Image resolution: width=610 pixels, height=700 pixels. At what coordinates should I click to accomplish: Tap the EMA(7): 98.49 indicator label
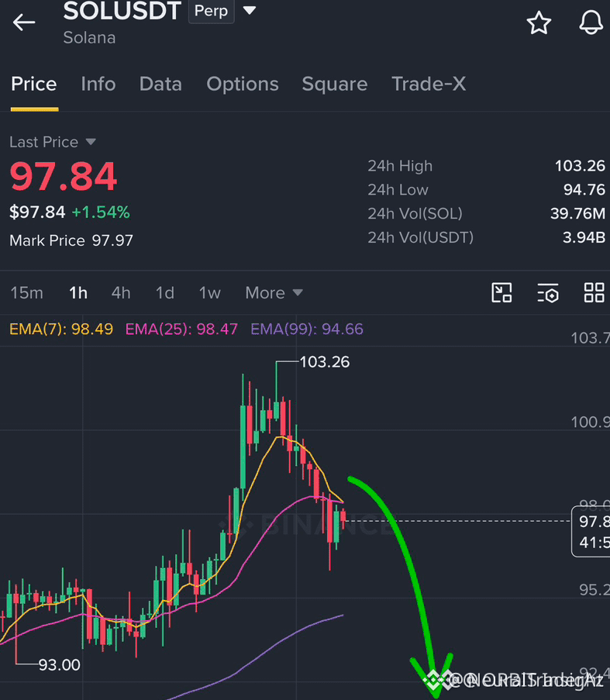[x=61, y=329]
